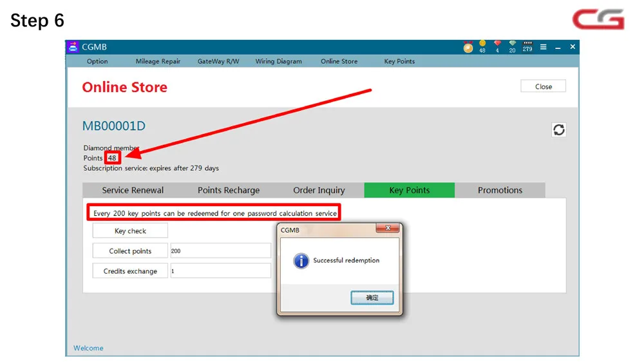Switch to the Points Recharge tab
This screenshot has width=644, height=362.
coord(229,190)
